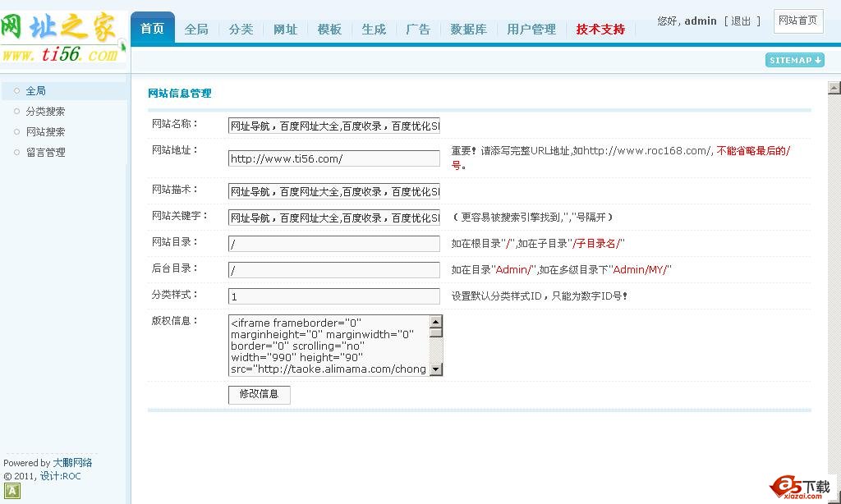Click the 设计:ROC footer link
841x504 pixels.
61,475
